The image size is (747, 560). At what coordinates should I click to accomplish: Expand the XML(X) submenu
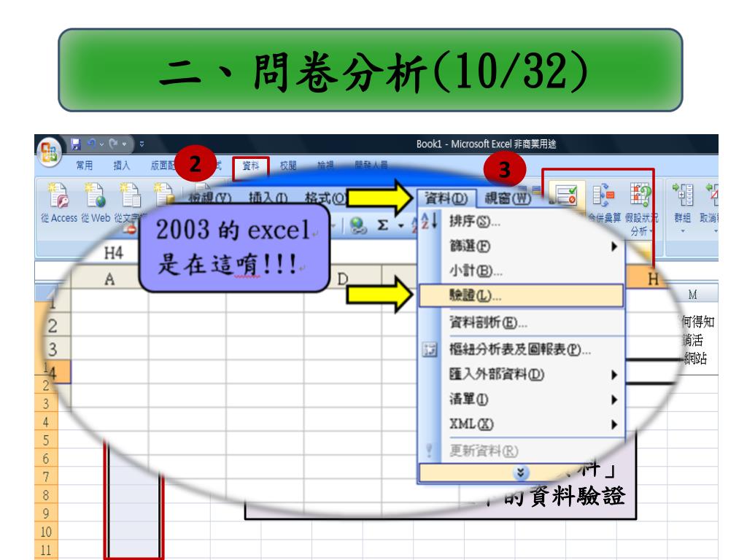pos(521,424)
